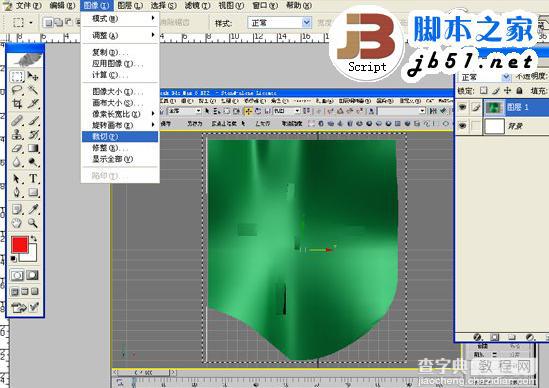549x388 pixels.
Task: Select the Rectangular Marquee tool in toolbox
Action: pyautogui.click(x=17, y=76)
